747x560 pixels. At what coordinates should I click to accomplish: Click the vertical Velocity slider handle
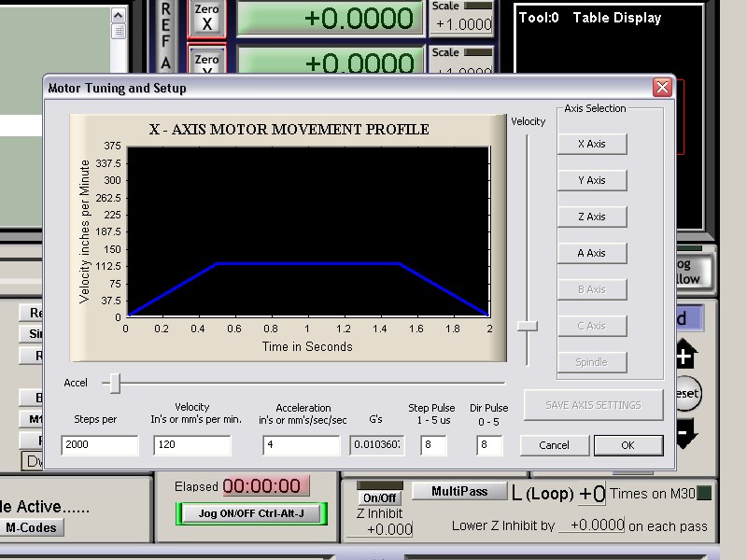point(528,326)
